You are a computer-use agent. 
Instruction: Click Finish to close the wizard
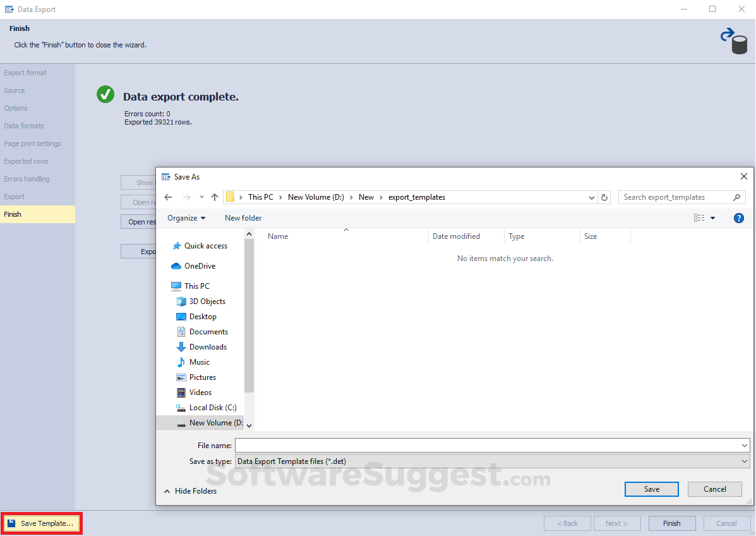point(671,523)
